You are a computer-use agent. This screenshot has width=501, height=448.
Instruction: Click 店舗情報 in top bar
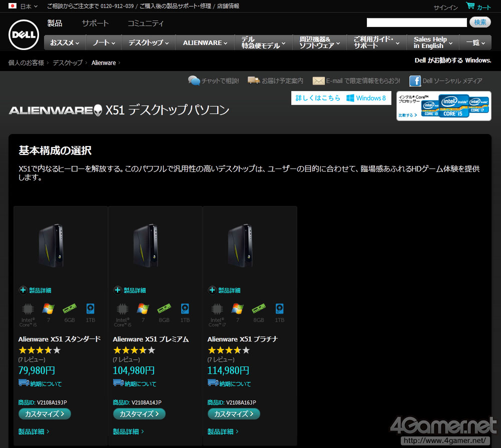pos(228,6)
